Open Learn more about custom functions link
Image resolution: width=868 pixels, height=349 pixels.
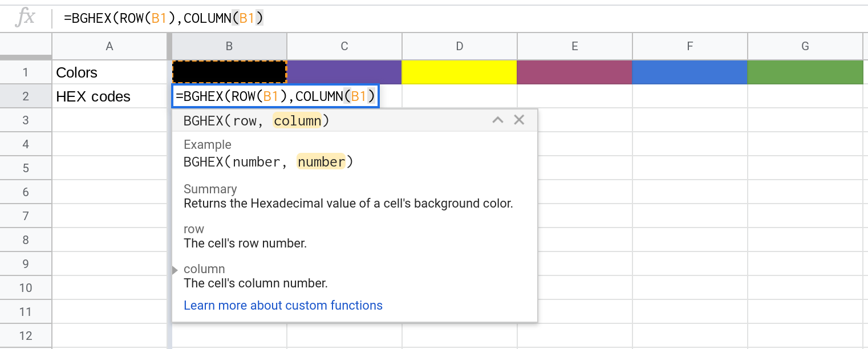[283, 306]
